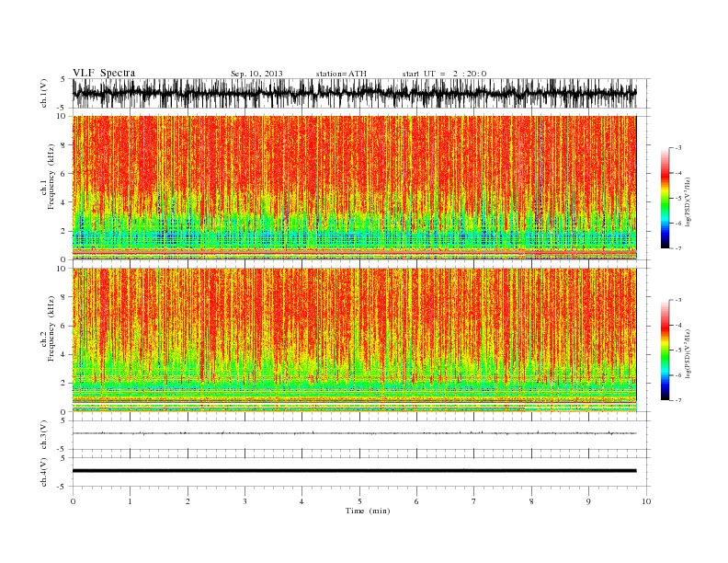Viewport: 728px width, 563px height.
Task: Click the time axis tick label "1"
Action: (130, 501)
